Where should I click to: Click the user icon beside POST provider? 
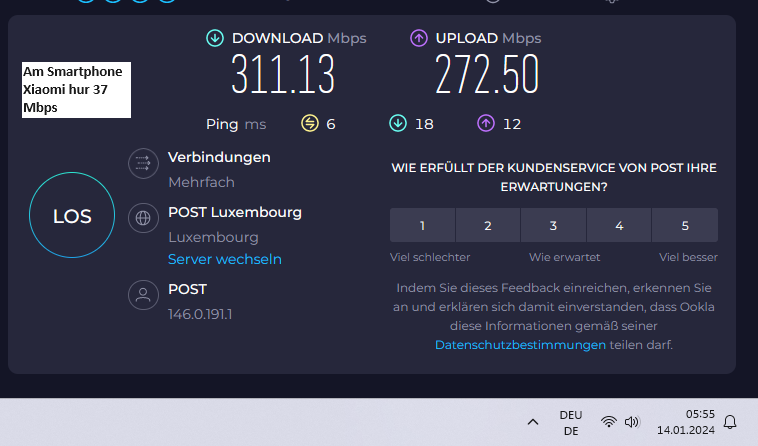143,295
